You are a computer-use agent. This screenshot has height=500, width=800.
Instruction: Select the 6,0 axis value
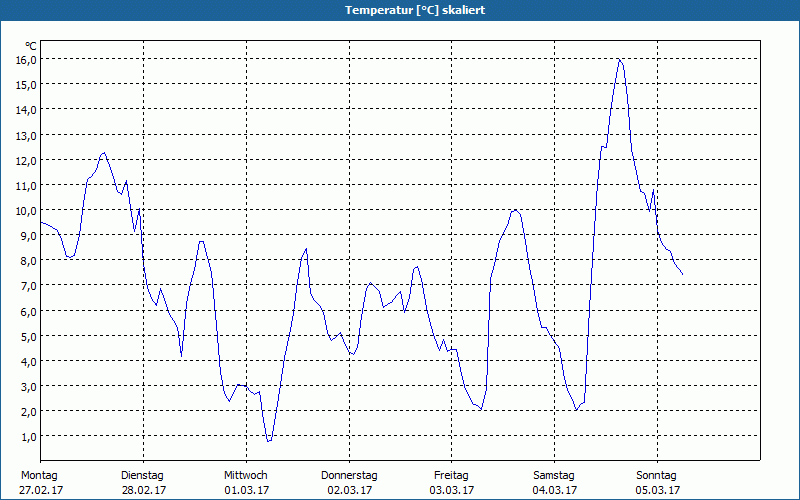coord(29,311)
